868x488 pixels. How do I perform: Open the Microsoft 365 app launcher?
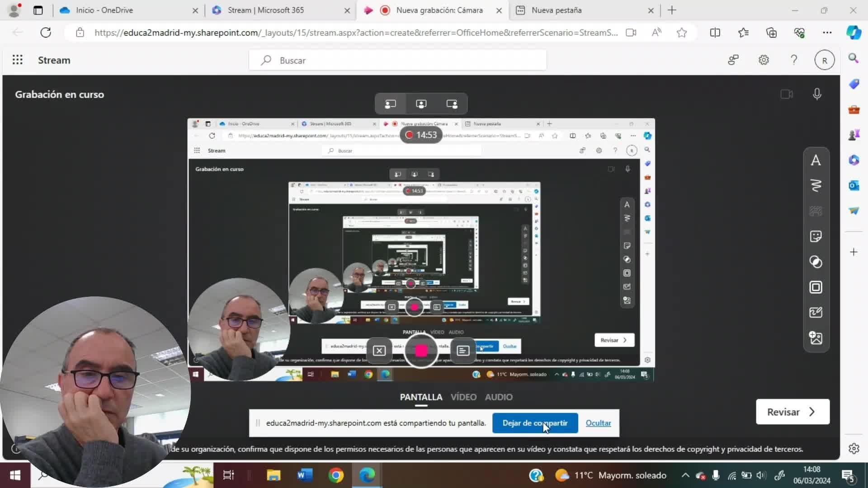(x=17, y=60)
